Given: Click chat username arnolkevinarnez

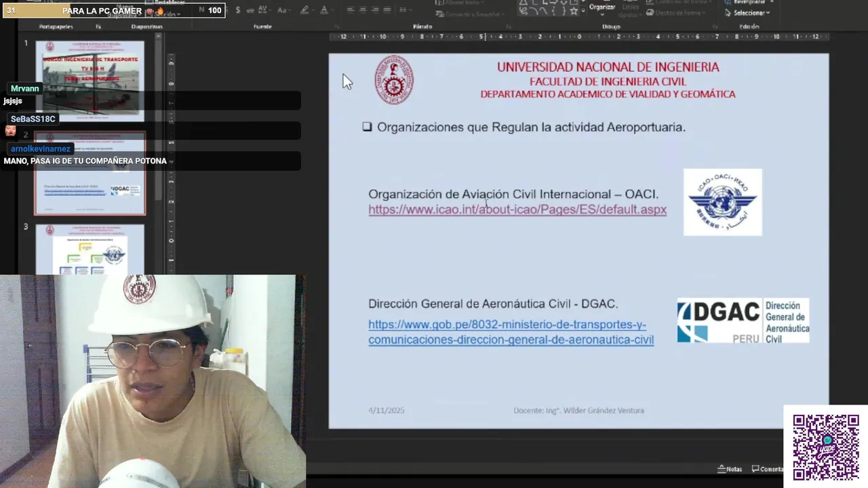Looking at the screenshot, I should (40, 148).
